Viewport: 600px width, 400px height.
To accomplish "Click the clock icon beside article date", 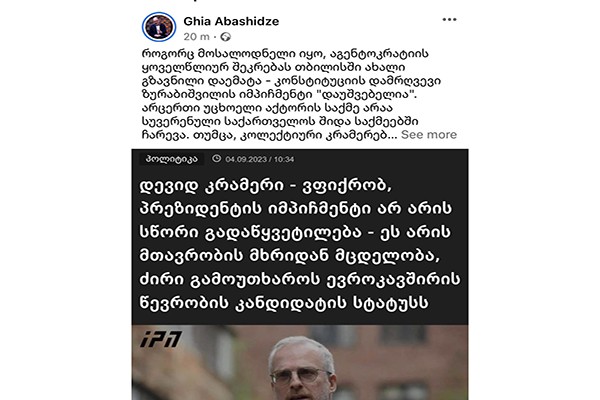I will (x=217, y=158).
